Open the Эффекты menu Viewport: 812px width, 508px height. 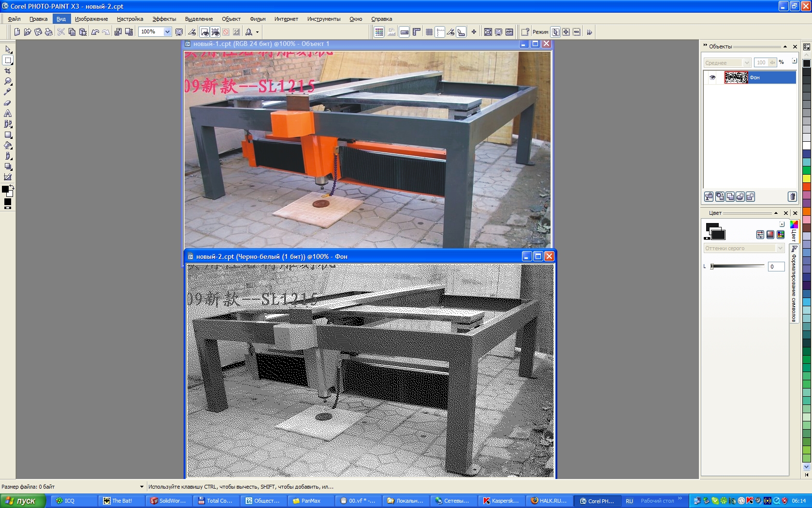[164, 19]
